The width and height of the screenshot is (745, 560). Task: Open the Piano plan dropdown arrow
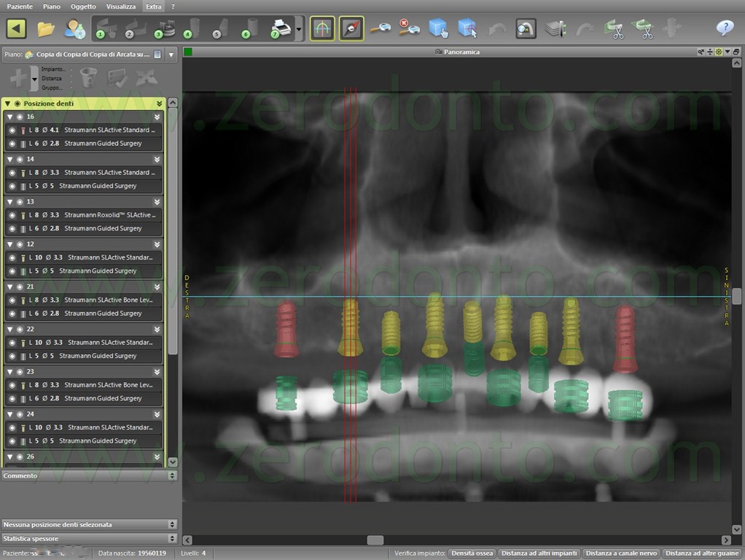[171, 55]
